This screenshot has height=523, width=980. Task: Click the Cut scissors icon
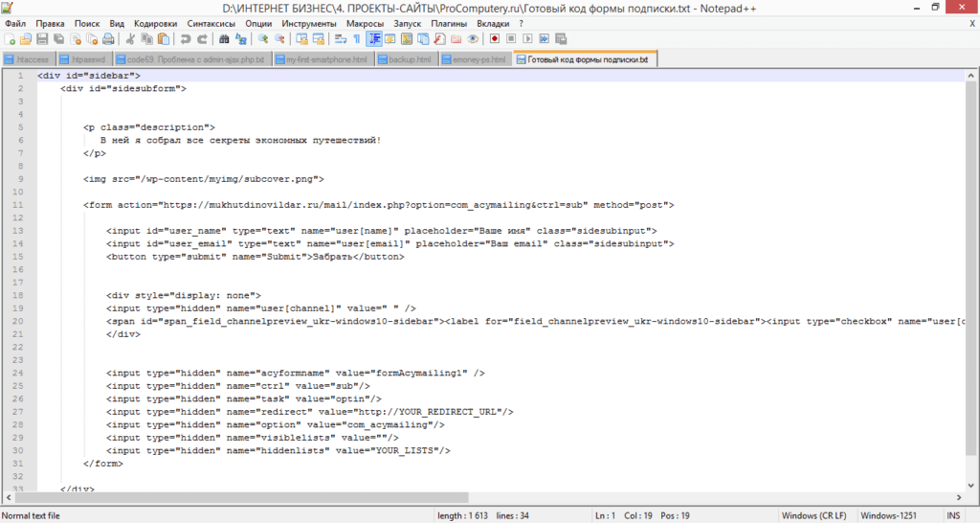(x=131, y=39)
